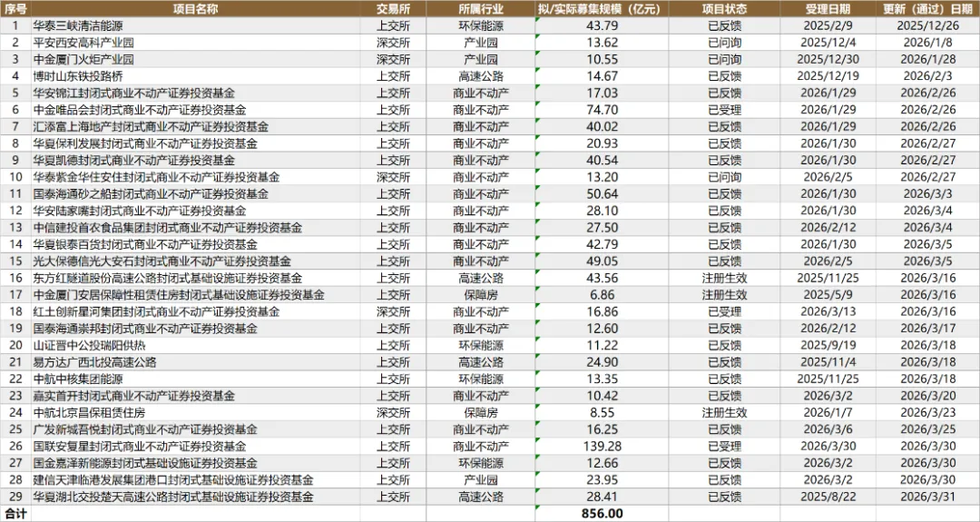980x522 pixels.
Task: Select the acceptance date 2026/3/13
Action: 828,312
